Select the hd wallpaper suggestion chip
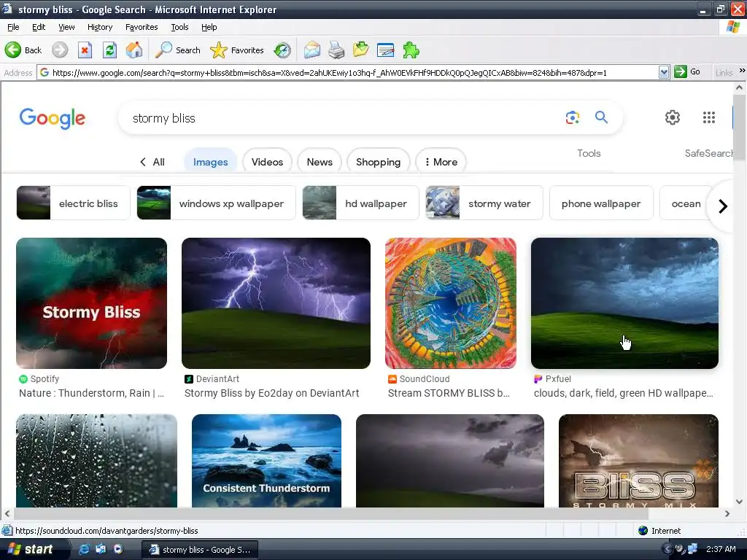The image size is (747, 560). (x=360, y=203)
